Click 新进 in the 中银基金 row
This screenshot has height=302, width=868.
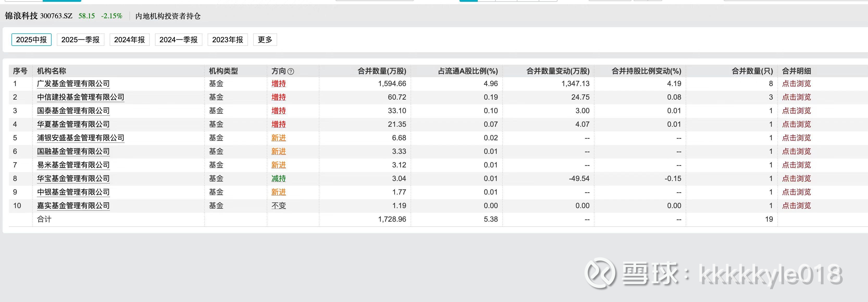pos(279,192)
